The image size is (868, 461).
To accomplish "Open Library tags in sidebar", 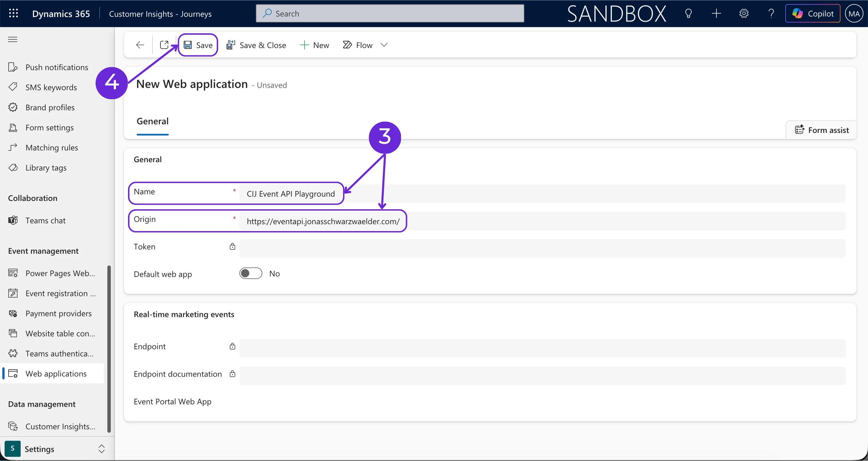I will click(52, 167).
